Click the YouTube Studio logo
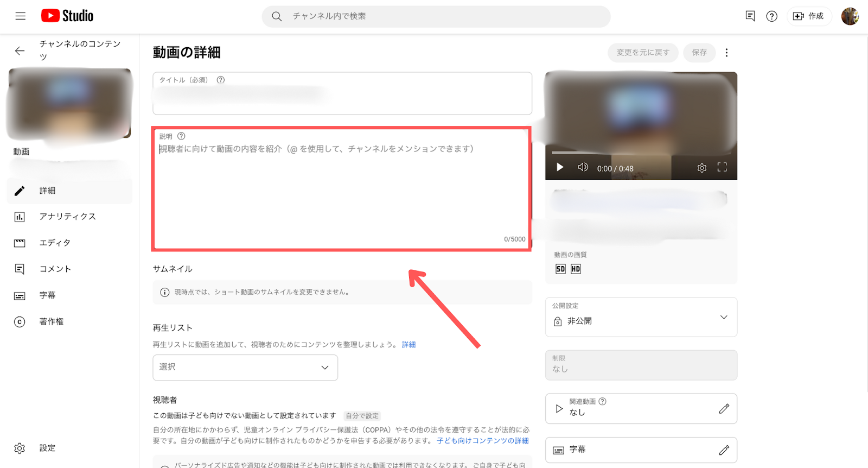This screenshot has height=468, width=868. tap(67, 16)
